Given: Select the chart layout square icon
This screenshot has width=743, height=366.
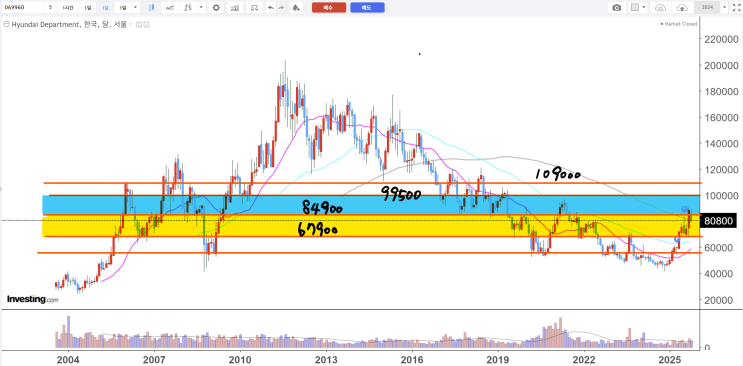Looking at the screenshot, I should click(x=635, y=8).
